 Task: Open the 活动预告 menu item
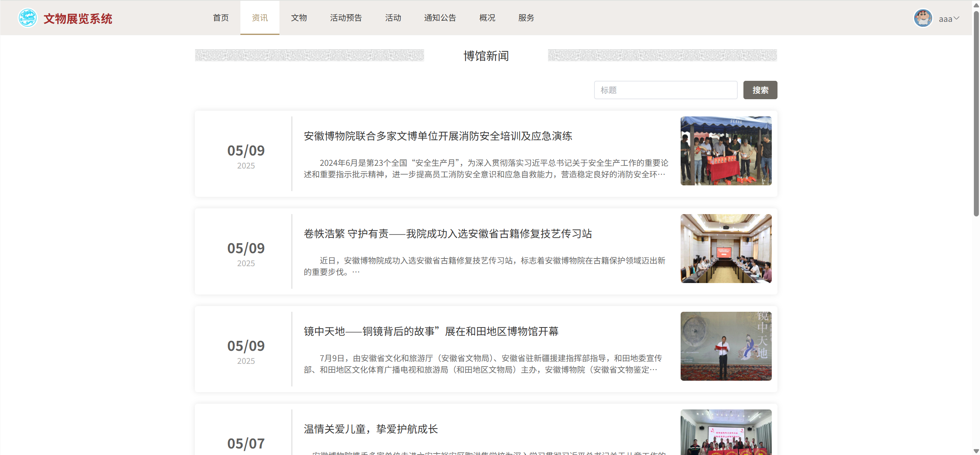coord(346,18)
